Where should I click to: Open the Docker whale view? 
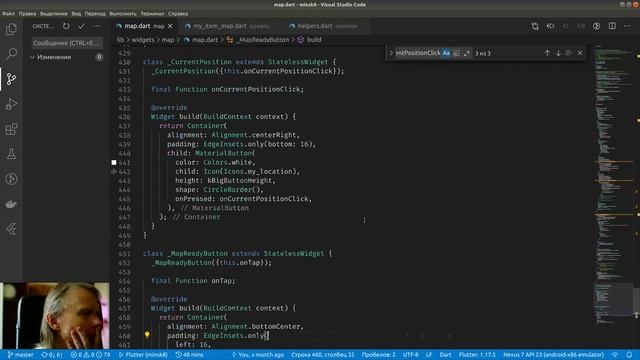(11, 204)
